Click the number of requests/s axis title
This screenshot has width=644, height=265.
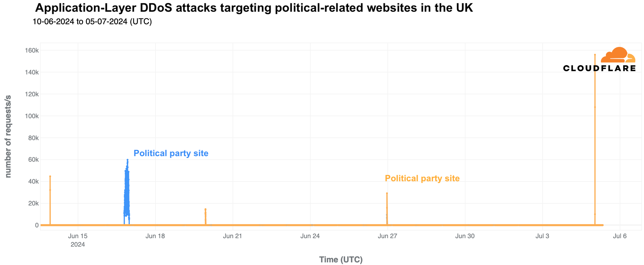pos(8,136)
